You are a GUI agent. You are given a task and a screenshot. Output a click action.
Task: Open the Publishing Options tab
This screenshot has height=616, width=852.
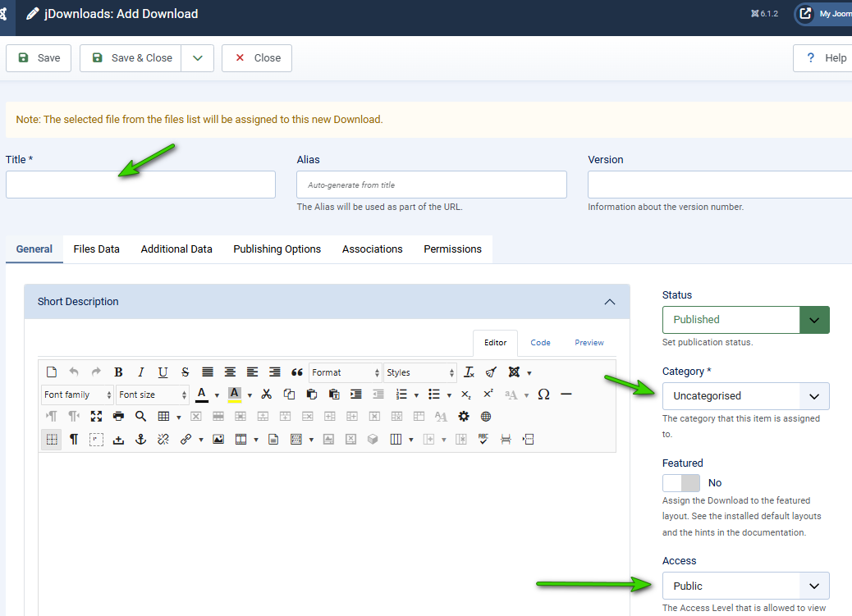click(277, 249)
